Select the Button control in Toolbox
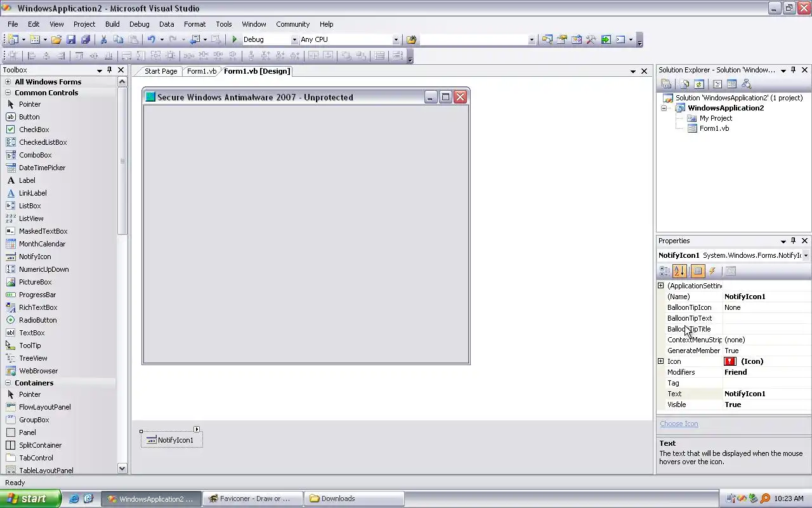This screenshot has width=812, height=508. 29,117
